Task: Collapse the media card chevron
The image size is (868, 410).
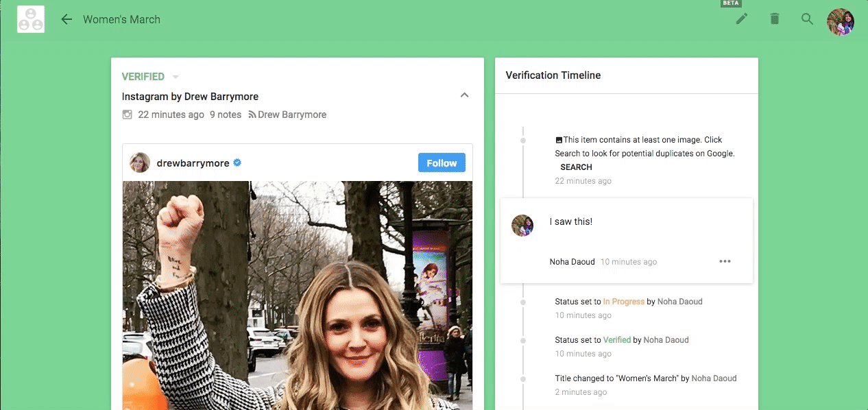Action: click(x=464, y=95)
